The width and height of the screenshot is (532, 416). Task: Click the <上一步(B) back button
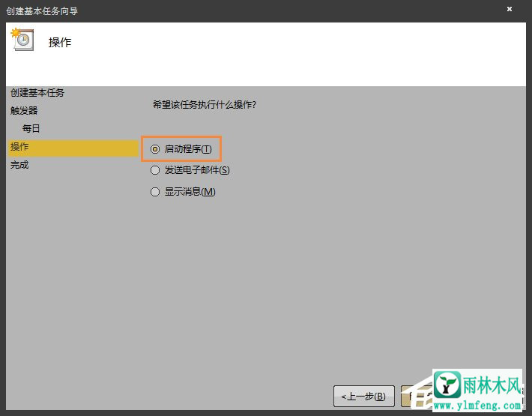(x=363, y=396)
